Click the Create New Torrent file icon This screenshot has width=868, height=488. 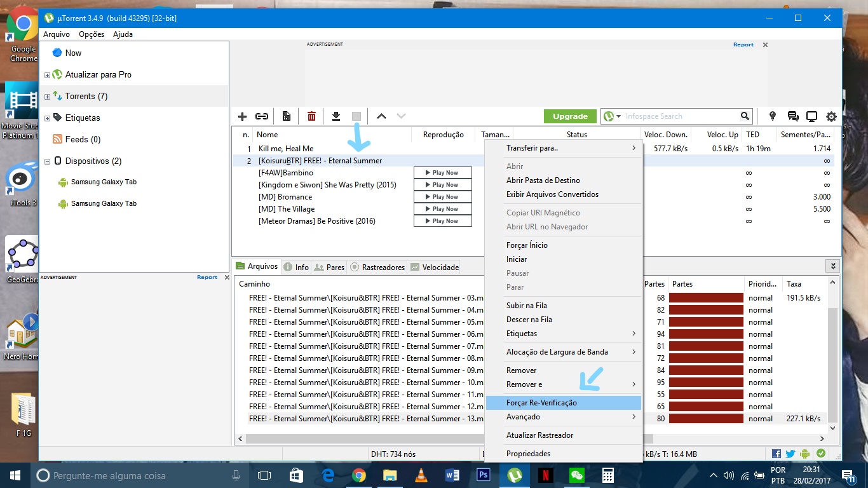coord(287,116)
